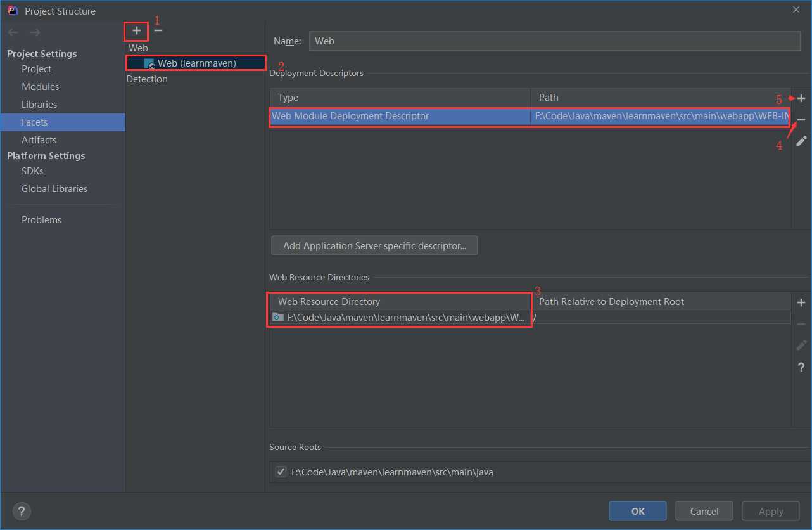Select the webapp web resource directory row
Screen dimensions: 812x530
coord(531,318)
